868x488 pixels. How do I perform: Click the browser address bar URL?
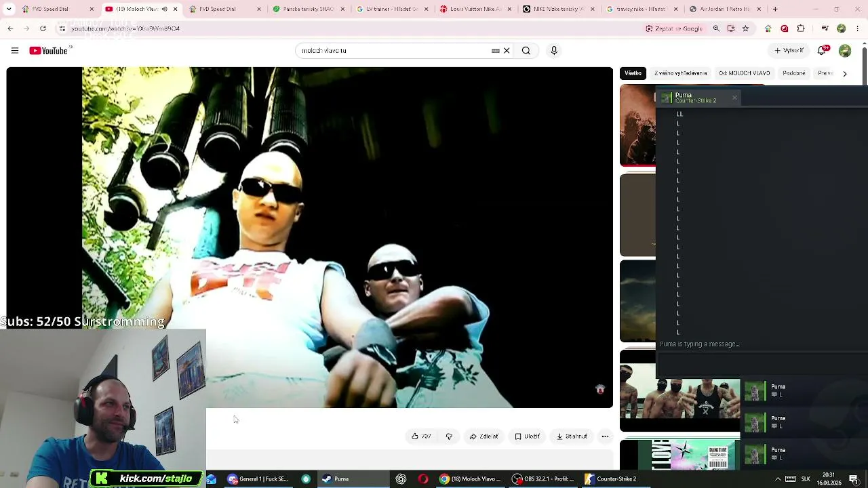[125, 28]
